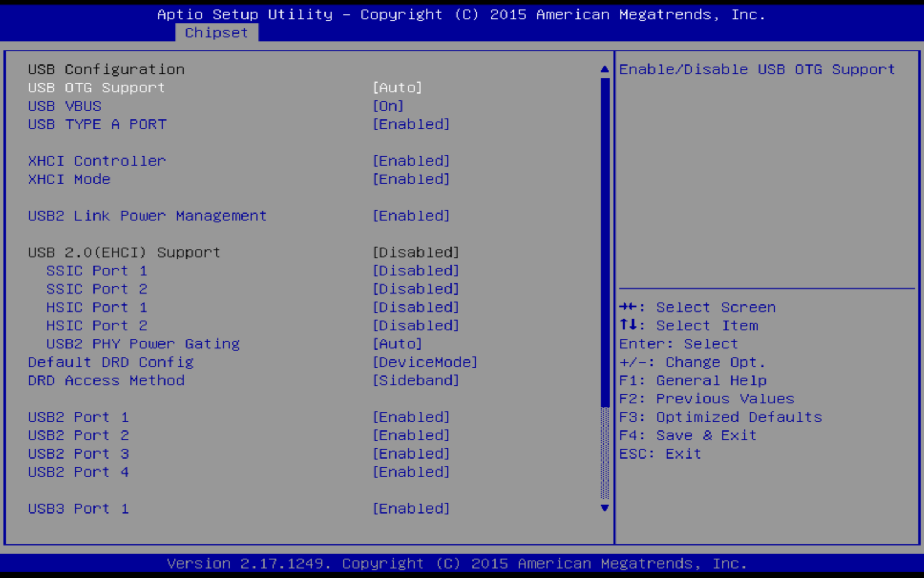This screenshot has width=924, height=578.
Task: Click the USB 2.0(EHCI) Support label
Action: (x=124, y=252)
